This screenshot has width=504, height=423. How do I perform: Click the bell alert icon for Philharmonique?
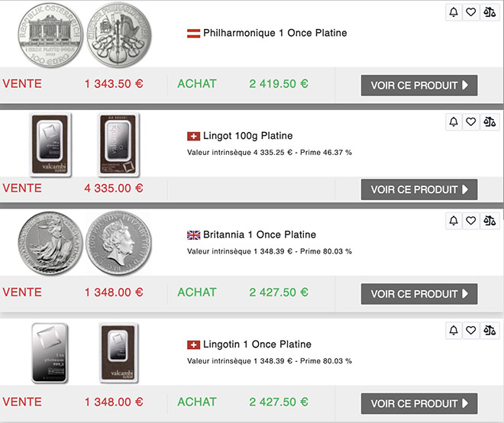454,12
